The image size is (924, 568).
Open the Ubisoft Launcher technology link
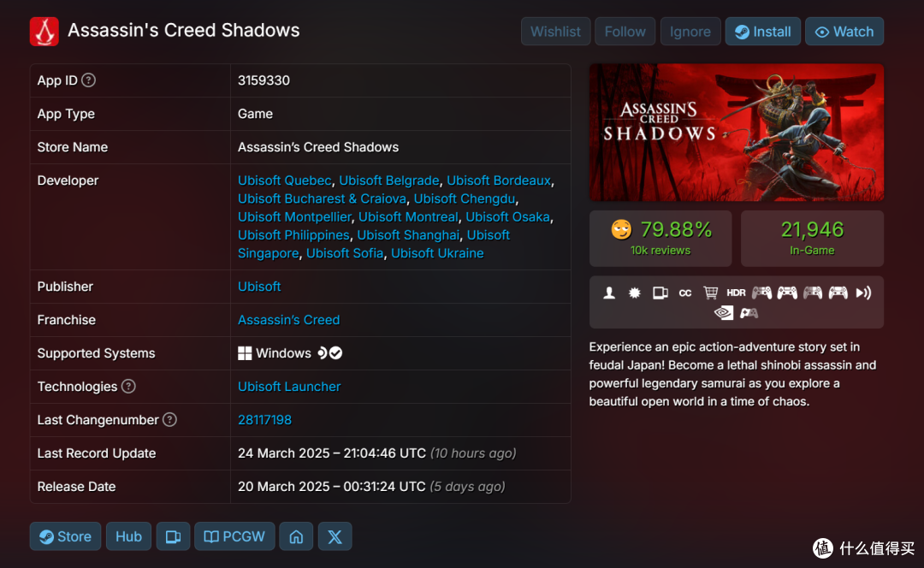click(x=289, y=387)
